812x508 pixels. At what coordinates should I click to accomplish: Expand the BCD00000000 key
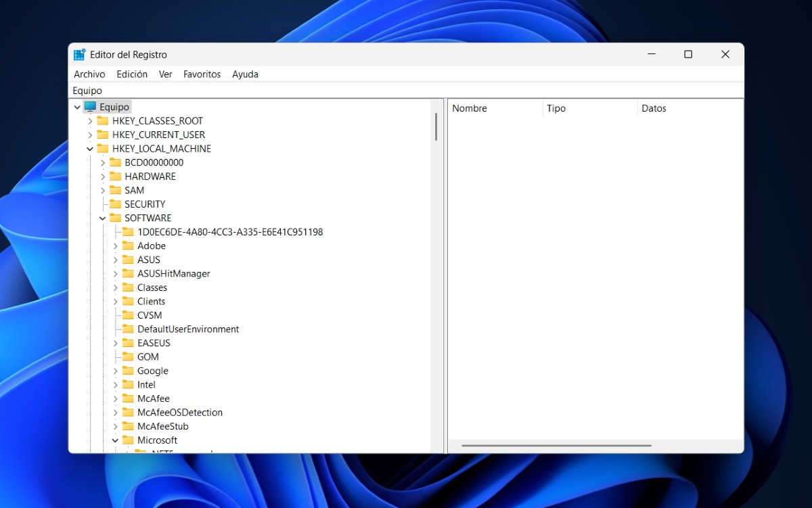(103, 162)
